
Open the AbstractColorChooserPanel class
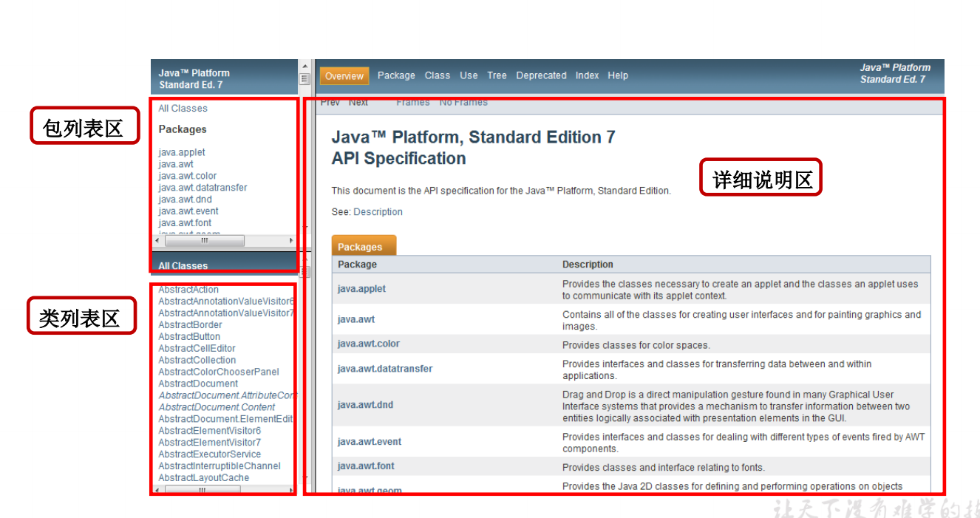pyautogui.click(x=219, y=372)
